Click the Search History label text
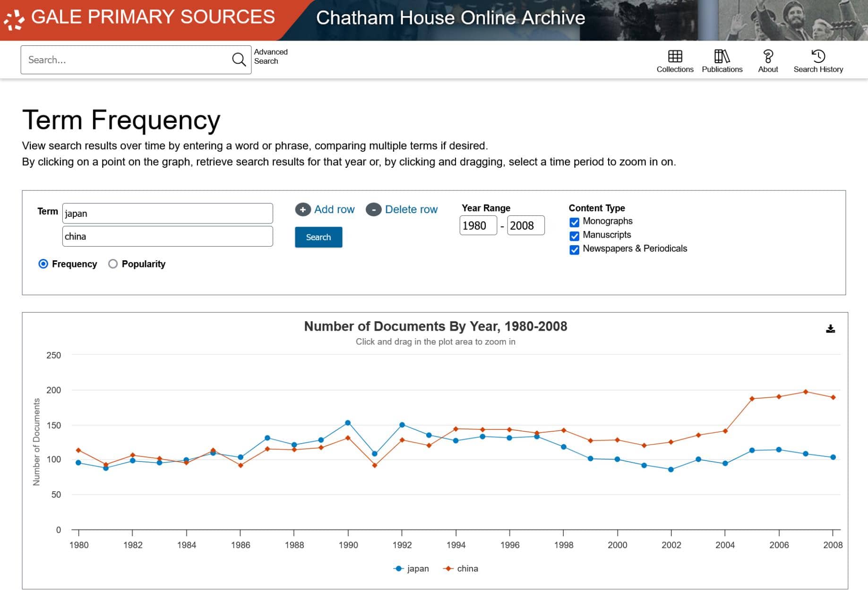Image resolution: width=868 pixels, height=599 pixels. tap(818, 69)
